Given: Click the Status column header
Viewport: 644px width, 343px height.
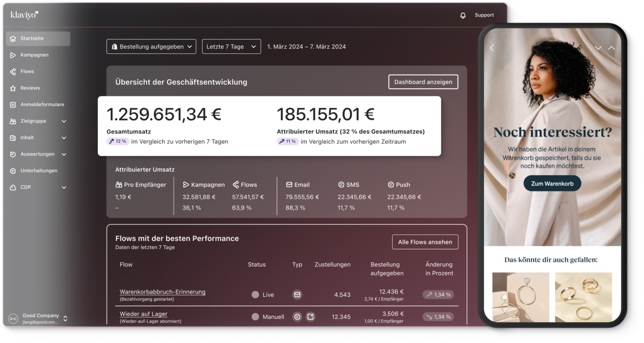Looking at the screenshot, I should click(x=257, y=265).
